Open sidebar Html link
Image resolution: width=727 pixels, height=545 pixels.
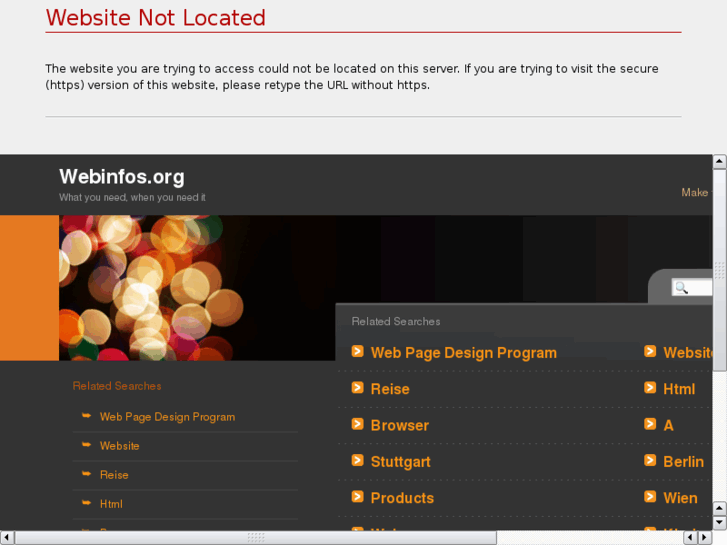pyautogui.click(x=111, y=504)
